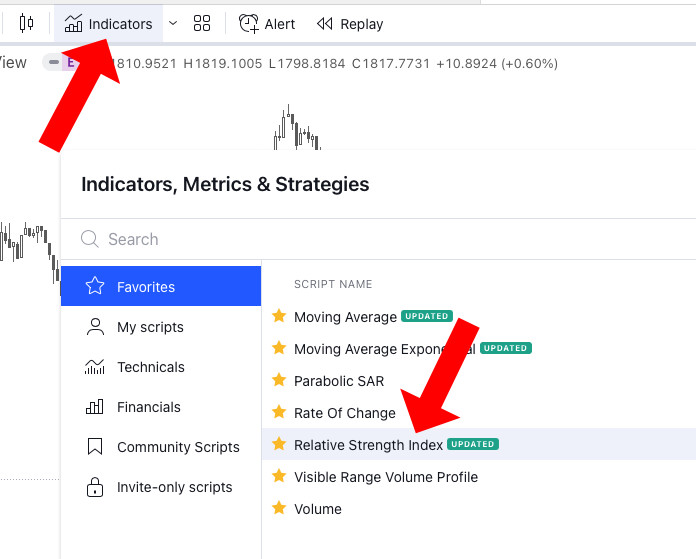Add the Moving Average indicator
The height and width of the screenshot is (559, 696).
[345, 317]
